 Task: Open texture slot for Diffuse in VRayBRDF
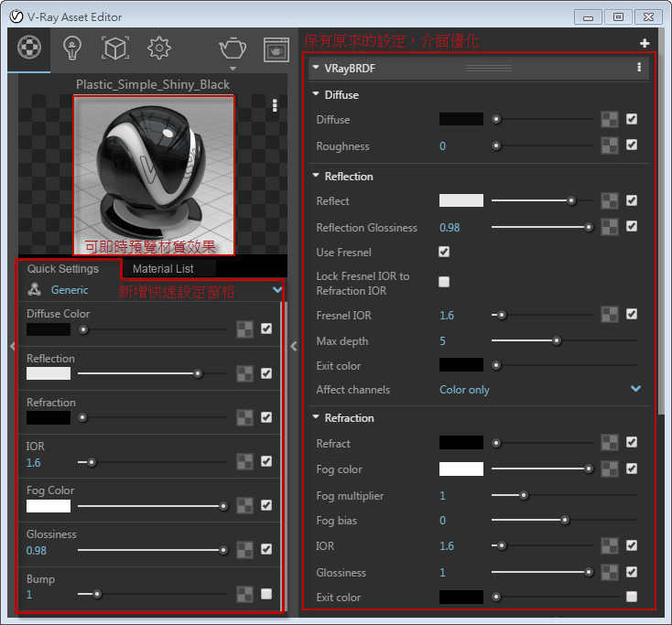coord(609,120)
